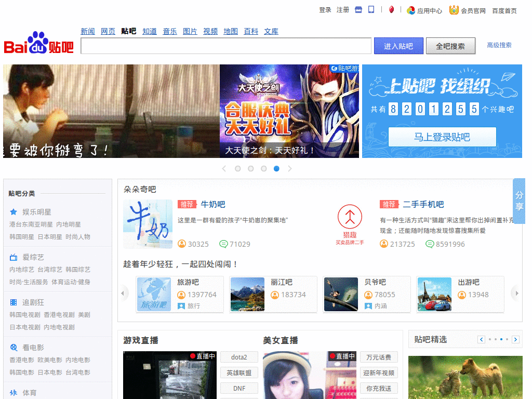The image size is (532, 399).
Task: Switch to 地图 search tab
Action: pos(231,32)
